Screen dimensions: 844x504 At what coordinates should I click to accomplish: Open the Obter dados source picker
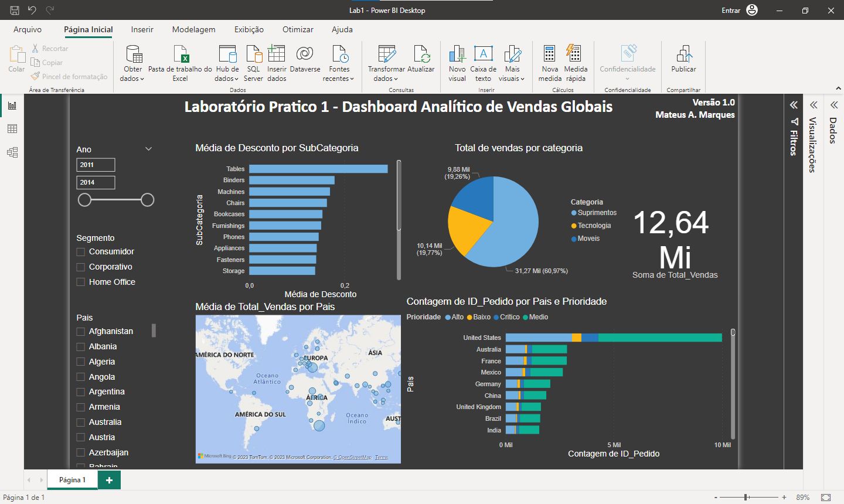click(134, 63)
